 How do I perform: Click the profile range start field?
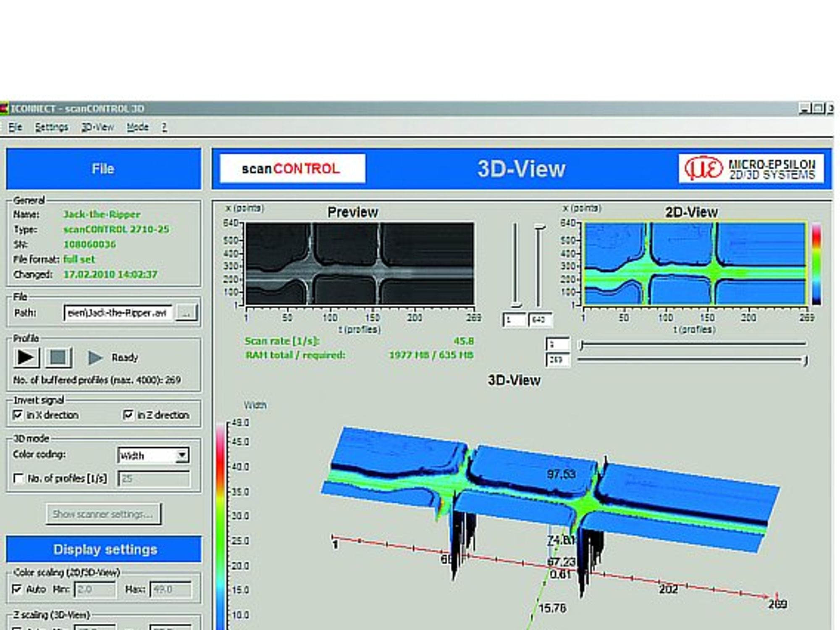(x=558, y=345)
